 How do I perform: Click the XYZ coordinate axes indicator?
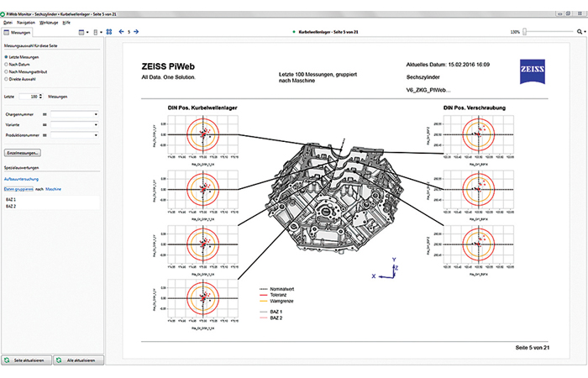(x=385, y=269)
